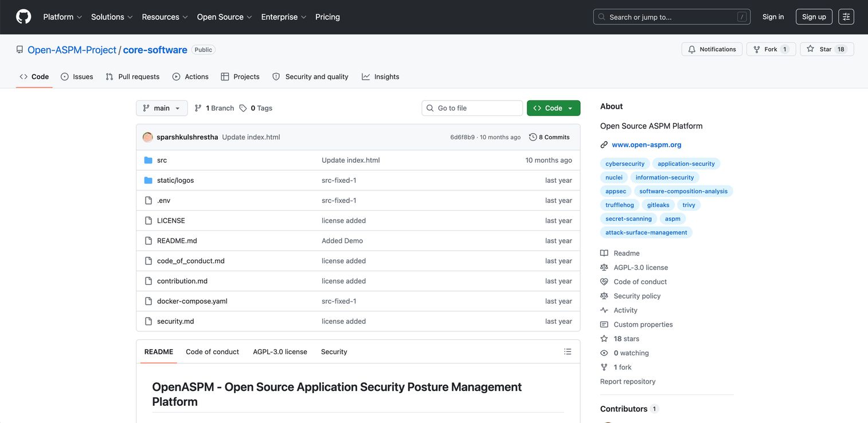Image resolution: width=868 pixels, height=423 pixels.
Task: Click the repository icon beside Open-ASPM-Project
Action: click(19, 50)
